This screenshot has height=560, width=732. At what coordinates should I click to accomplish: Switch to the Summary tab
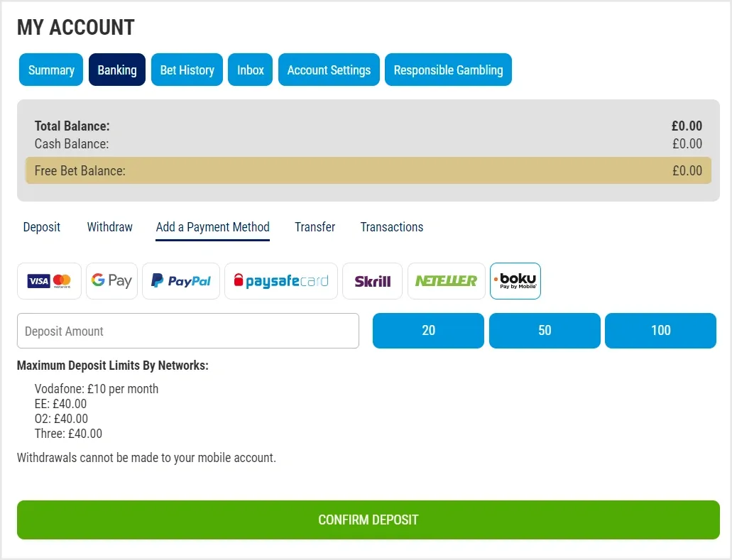(50, 70)
